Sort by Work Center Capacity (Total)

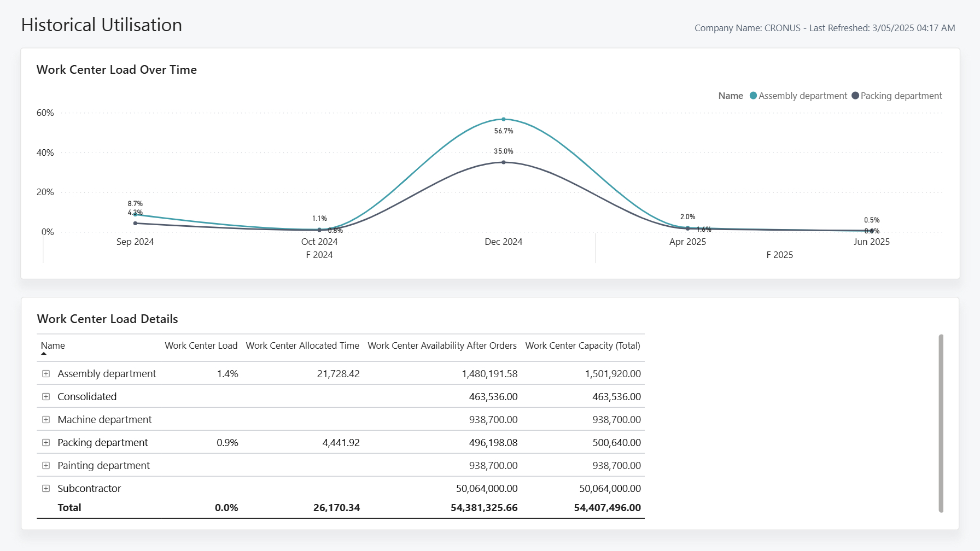(x=582, y=345)
